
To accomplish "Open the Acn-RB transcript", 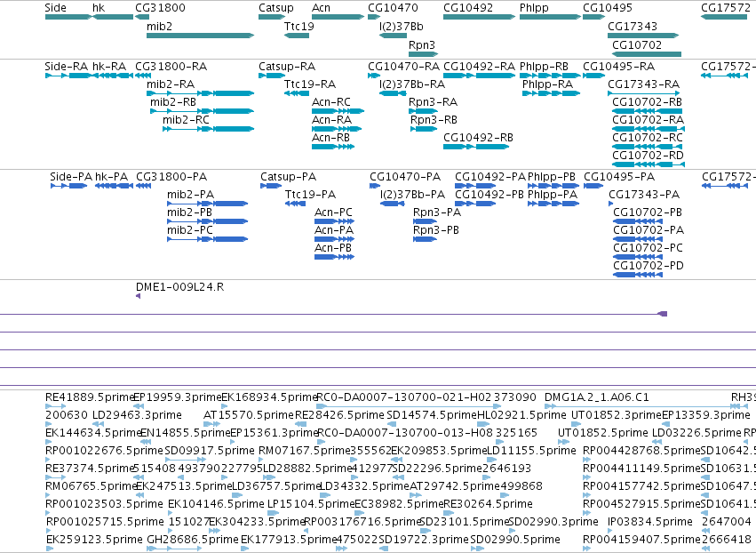I will [333, 147].
